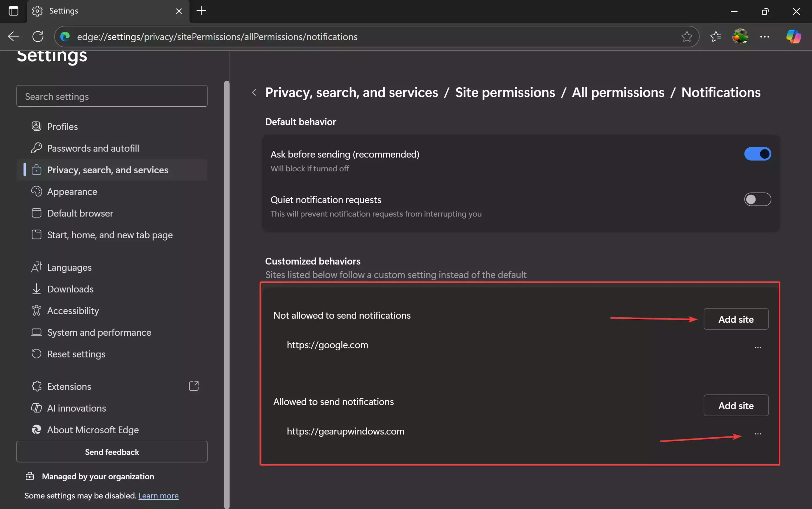The image size is (812, 509).
Task: Enable Quiet notification requests
Action: pyautogui.click(x=757, y=199)
